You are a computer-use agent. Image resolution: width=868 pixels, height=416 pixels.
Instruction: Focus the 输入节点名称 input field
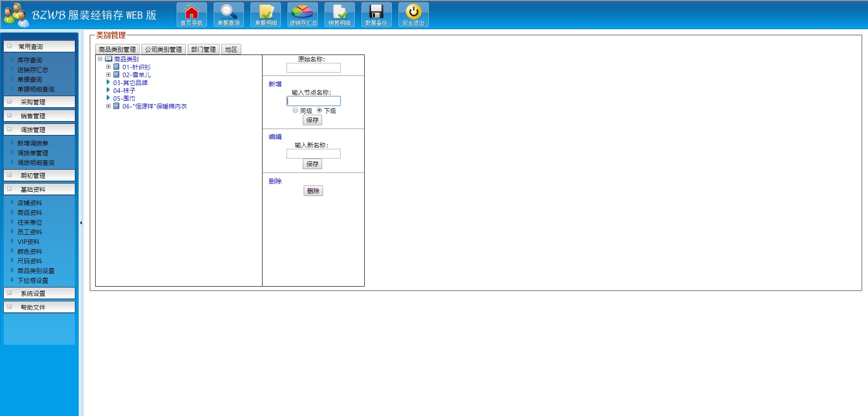point(313,101)
